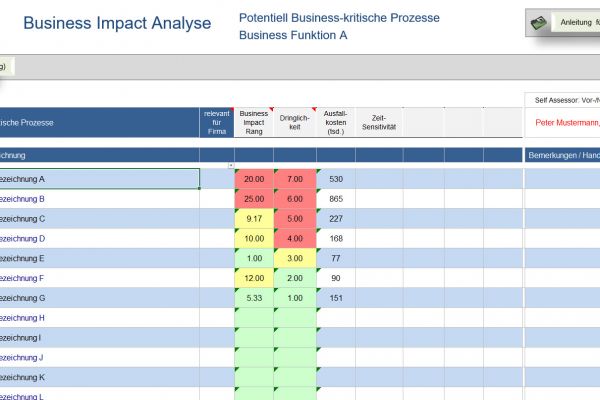The image size is (600, 400).
Task: Click the Peter Mustermann assessor field
Action: [565, 123]
